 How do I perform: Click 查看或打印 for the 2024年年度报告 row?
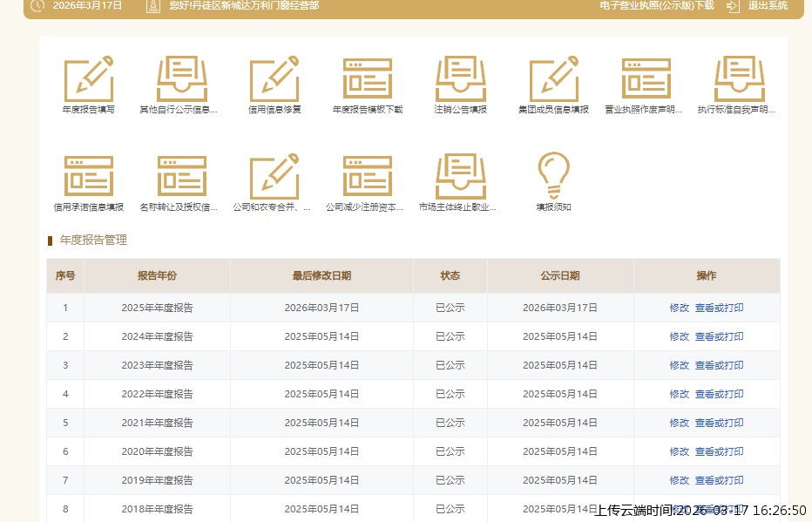tap(719, 336)
